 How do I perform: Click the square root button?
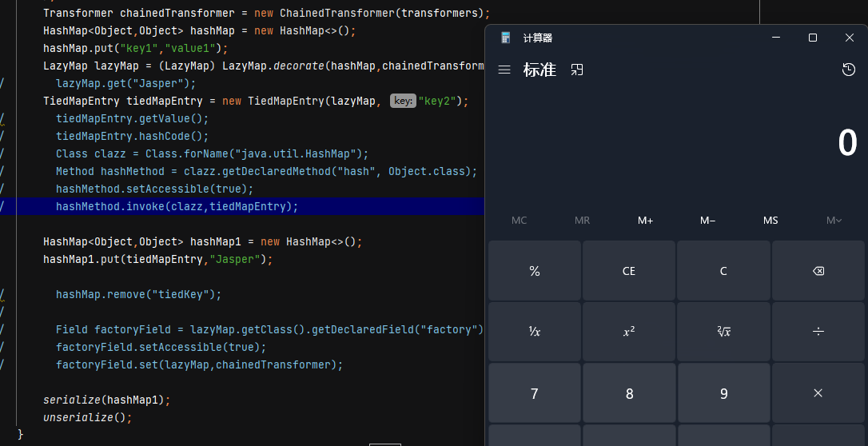(x=723, y=332)
